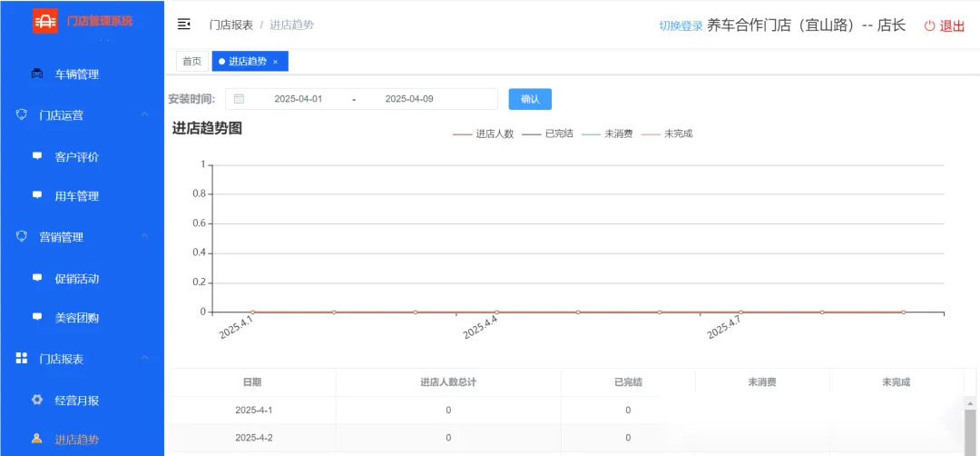Collapse the sidebar with the hamburger icon
980x456 pixels.
point(183,25)
